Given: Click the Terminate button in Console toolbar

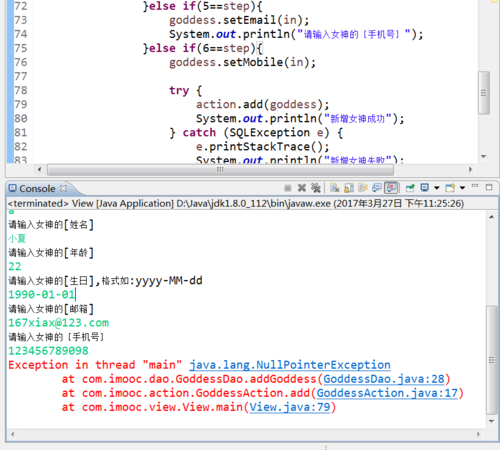Looking at the screenshot, I should pos(288,188).
